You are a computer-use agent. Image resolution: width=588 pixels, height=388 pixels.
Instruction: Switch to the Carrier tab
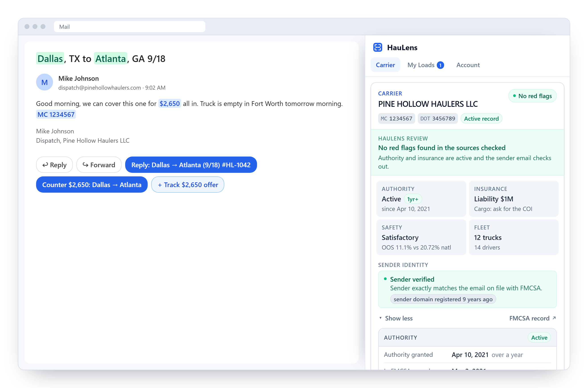[x=385, y=65]
